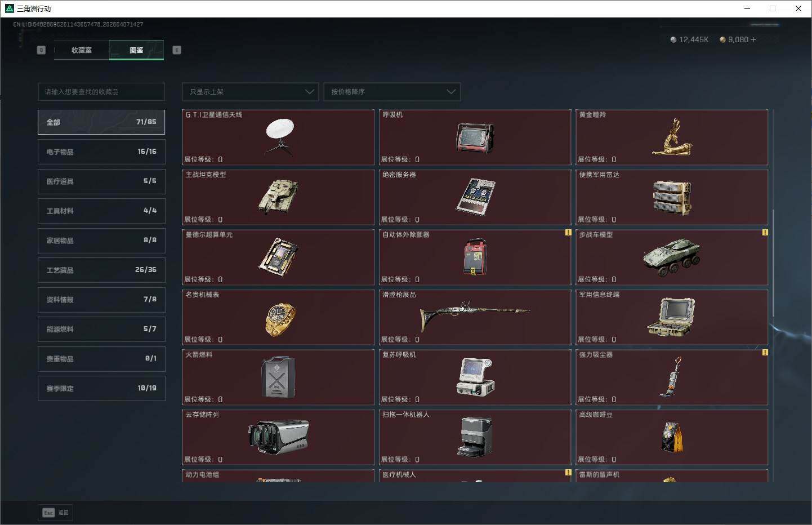Click the collection search input field
The height and width of the screenshot is (525, 812).
pyautogui.click(x=101, y=92)
